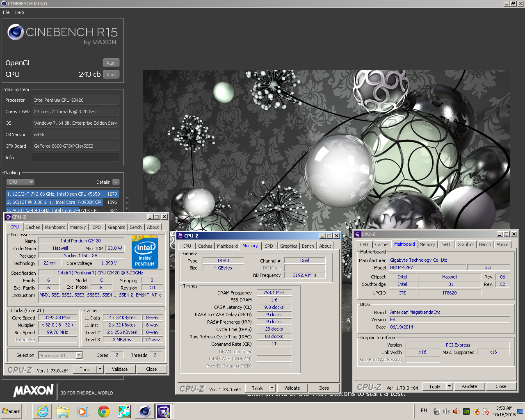
Task: Open the File menu in Cinebench
Action: [x=6, y=12]
